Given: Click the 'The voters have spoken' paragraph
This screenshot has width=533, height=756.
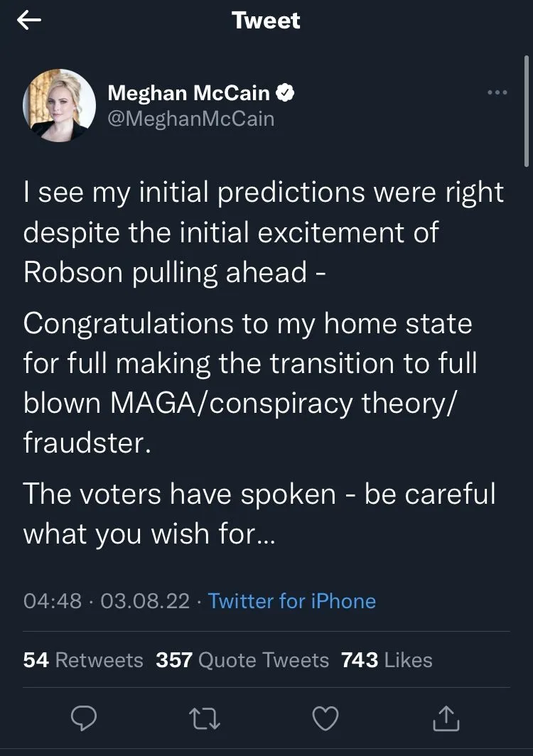Looking at the screenshot, I should [x=259, y=513].
